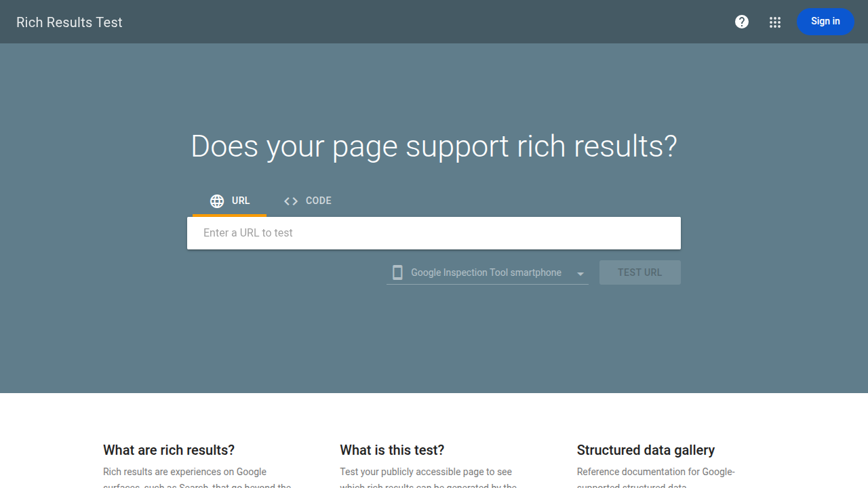Open the Google Inspection Tool smartphone dropdown
The image size is (868, 488).
(x=487, y=272)
